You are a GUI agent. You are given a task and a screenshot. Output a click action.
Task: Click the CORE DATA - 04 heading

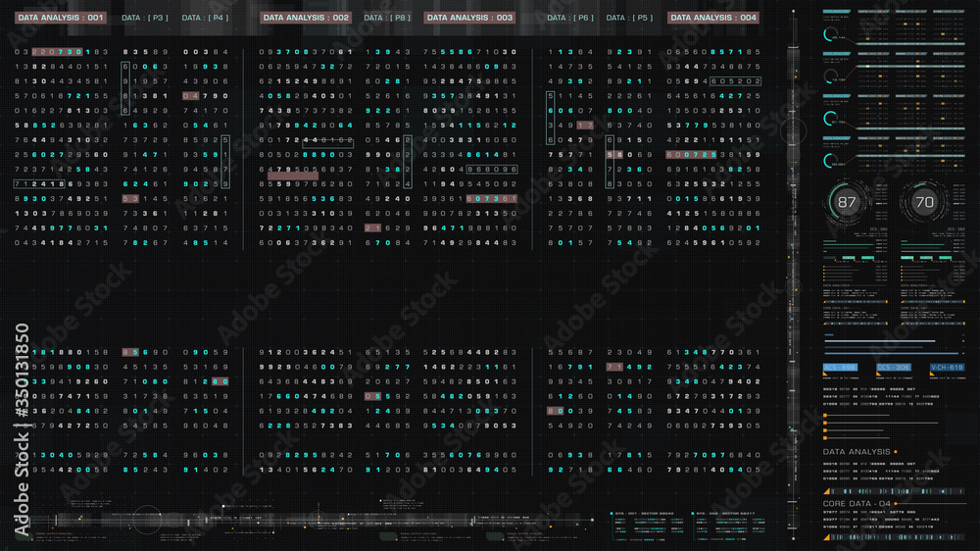857,504
